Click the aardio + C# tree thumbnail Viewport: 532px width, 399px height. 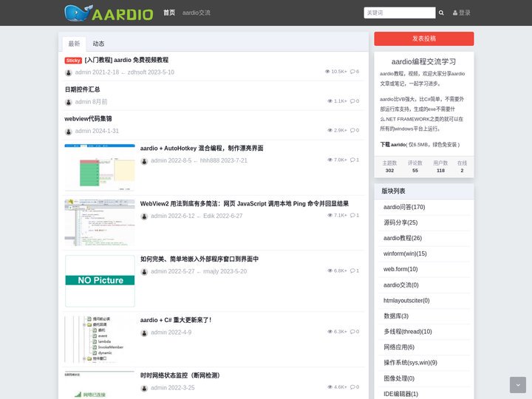click(100, 339)
